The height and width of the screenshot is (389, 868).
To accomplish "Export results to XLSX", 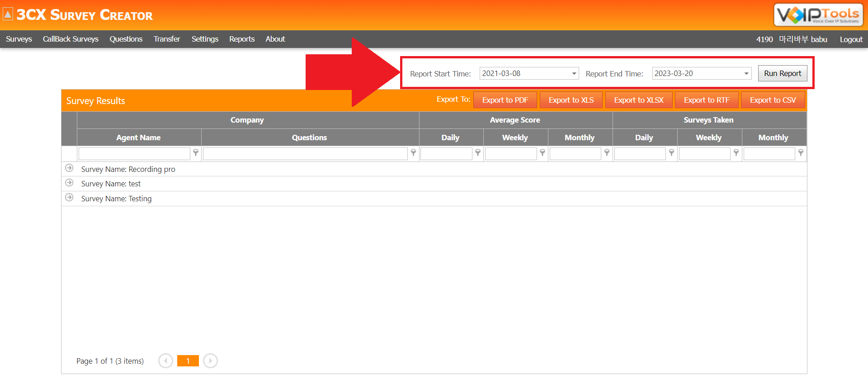I will pos(639,100).
